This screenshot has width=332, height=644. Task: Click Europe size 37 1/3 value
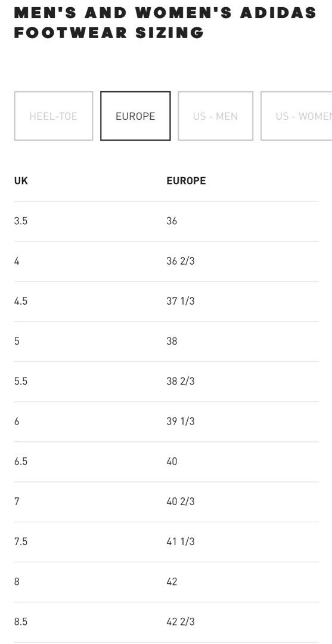(181, 301)
